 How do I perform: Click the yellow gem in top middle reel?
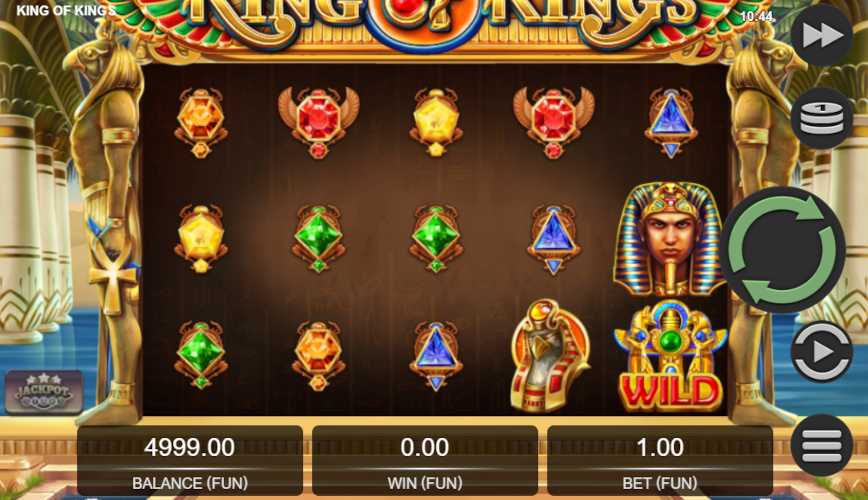pyautogui.click(x=436, y=122)
